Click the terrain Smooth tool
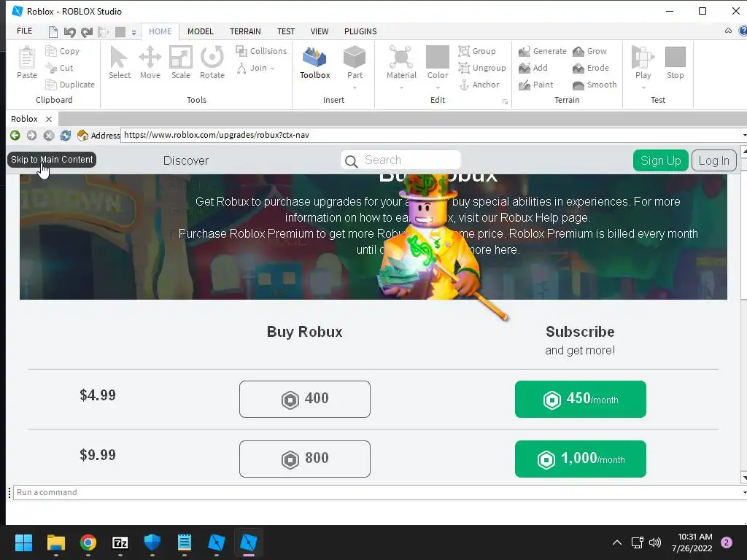Image resolution: width=747 pixels, height=560 pixels. pos(595,85)
